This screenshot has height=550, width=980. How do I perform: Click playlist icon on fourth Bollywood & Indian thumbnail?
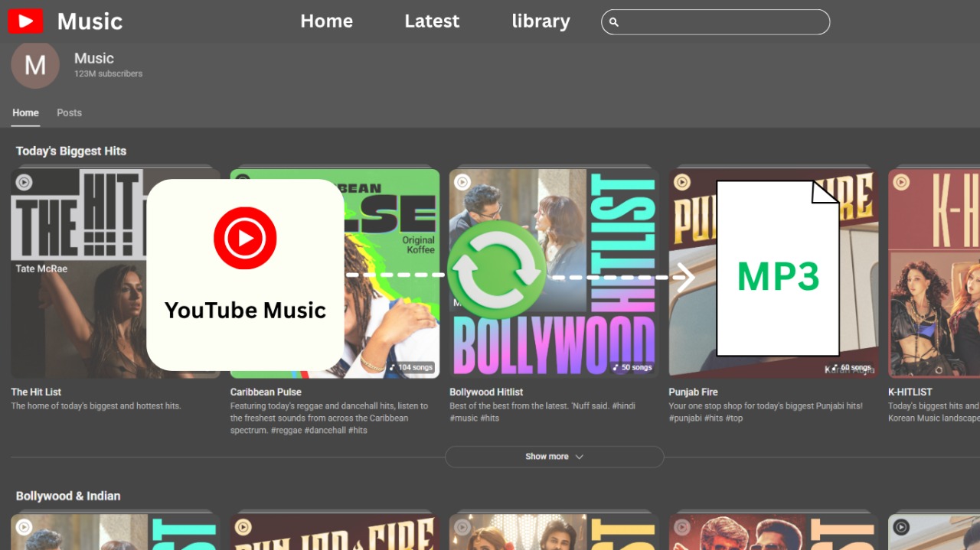(x=682, y=527)
